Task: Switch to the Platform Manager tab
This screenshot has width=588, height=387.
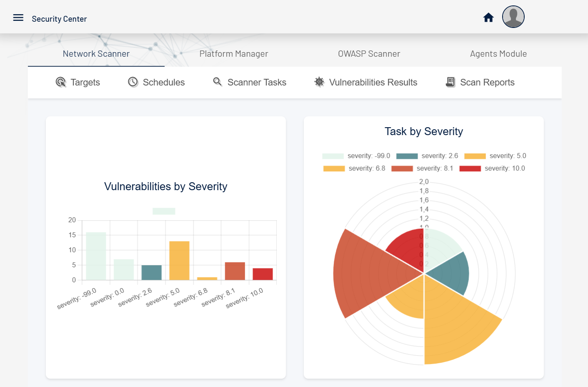Action: coord(233,54)
